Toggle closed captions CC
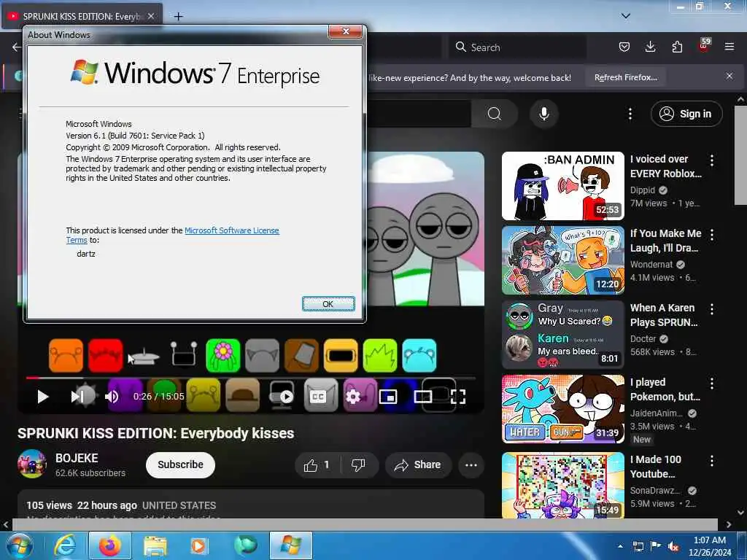The image size is (747, 560). [318, 397]
